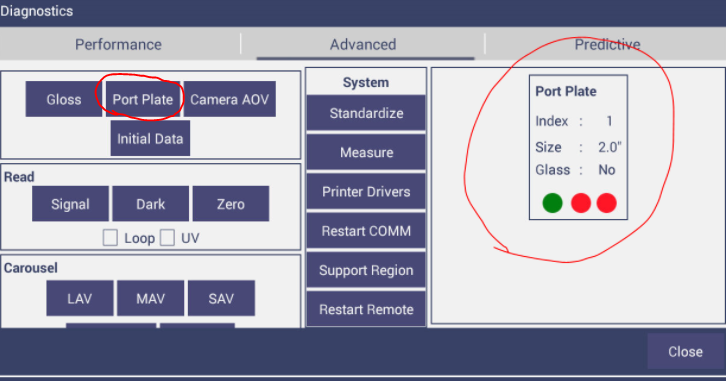Image resolution: width=727 pixels, height=381 pixels.
Task: Click Restart Remote
Action: 366,309
